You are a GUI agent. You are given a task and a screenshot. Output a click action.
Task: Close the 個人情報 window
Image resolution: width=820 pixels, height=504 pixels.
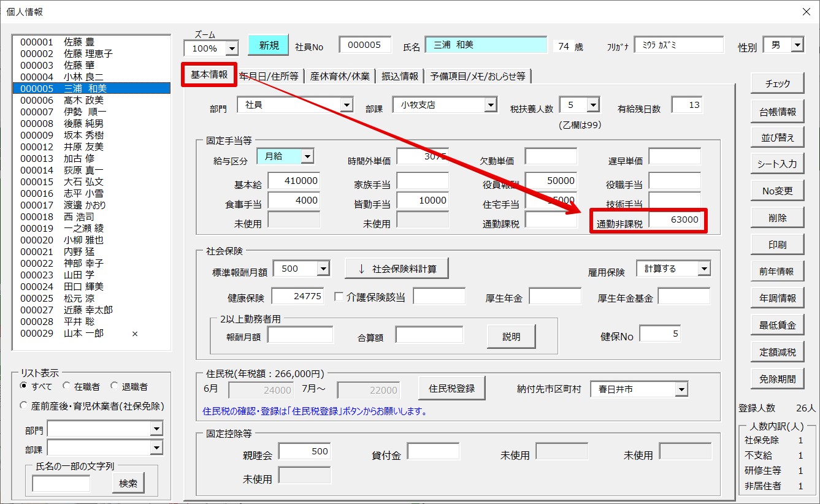pos(806,12)
